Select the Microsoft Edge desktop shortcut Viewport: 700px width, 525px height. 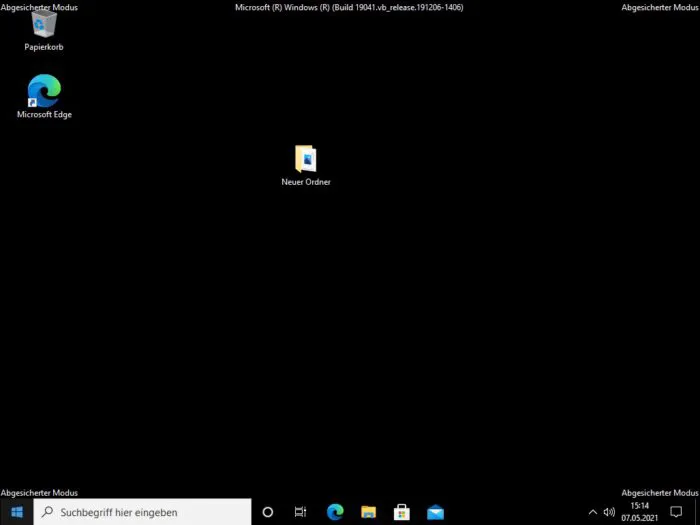click(44, 96)
